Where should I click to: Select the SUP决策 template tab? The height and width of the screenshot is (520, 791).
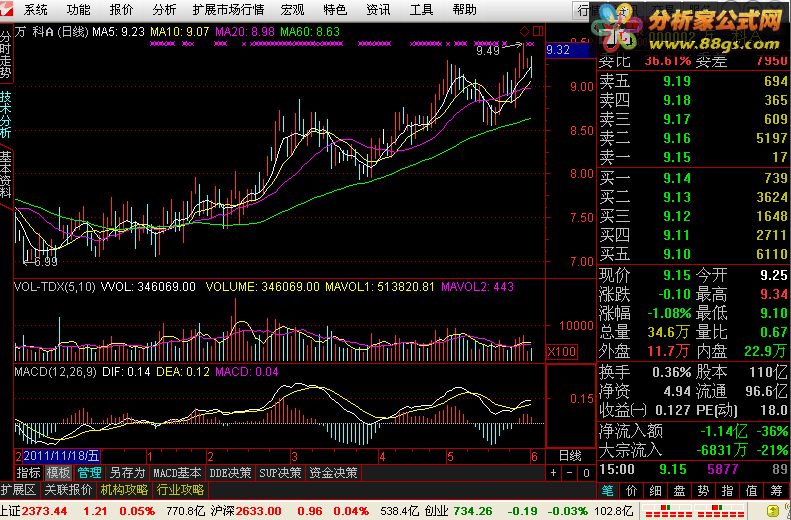(x=280, y=473)
